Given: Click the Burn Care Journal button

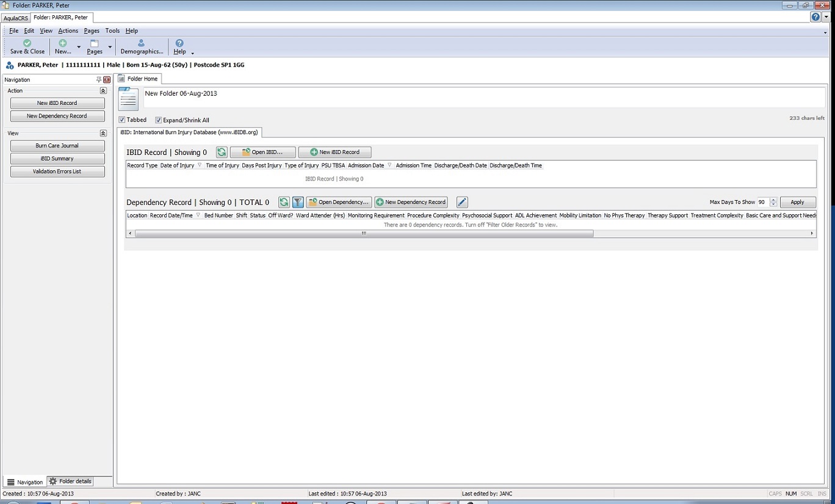Looking at the screenshot, I should coord(57,146).
